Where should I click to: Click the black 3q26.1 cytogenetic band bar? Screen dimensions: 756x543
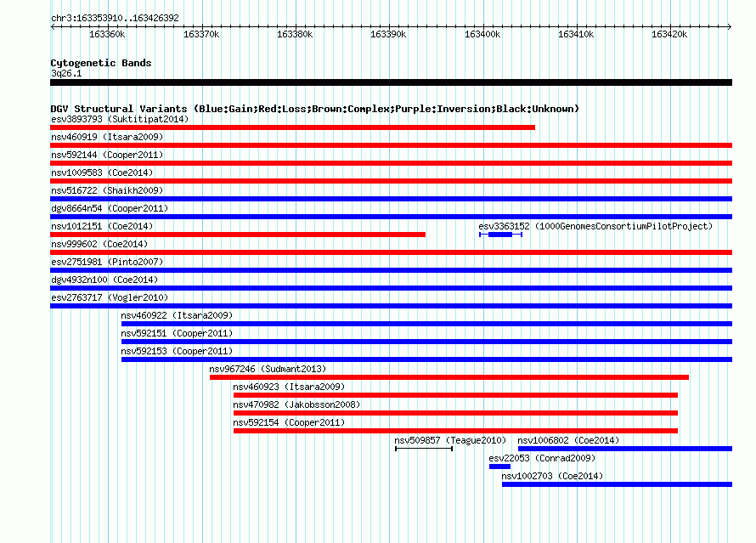[391, 82]
